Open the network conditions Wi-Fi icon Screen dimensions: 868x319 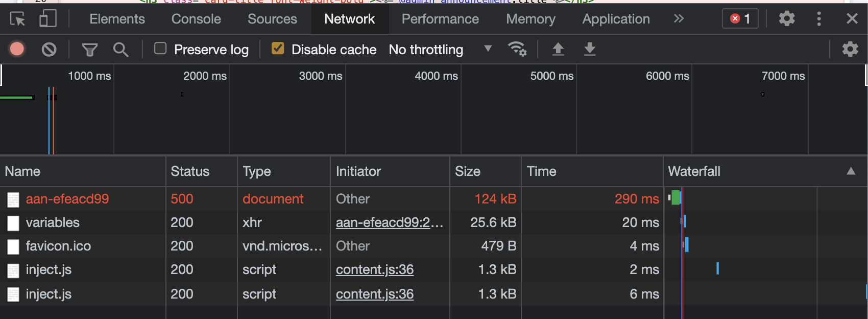tap(517, 49)
